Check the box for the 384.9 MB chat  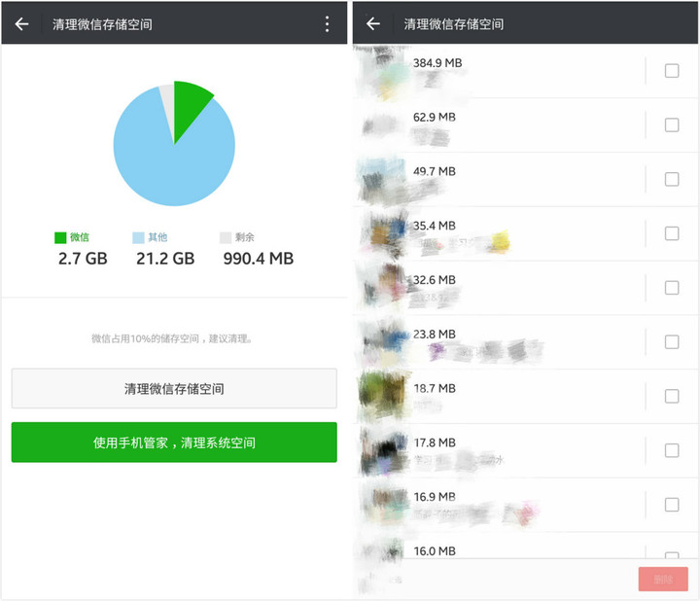(x=672, y=71)
